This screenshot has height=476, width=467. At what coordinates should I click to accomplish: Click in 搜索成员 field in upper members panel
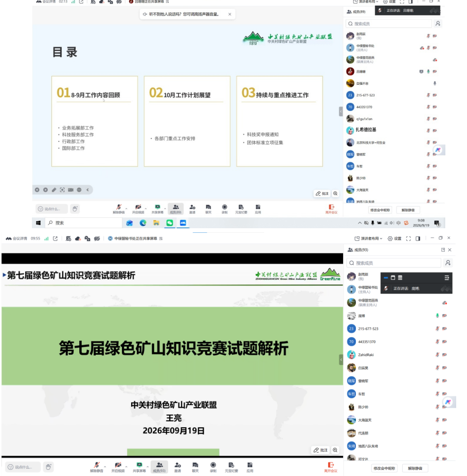389,24
